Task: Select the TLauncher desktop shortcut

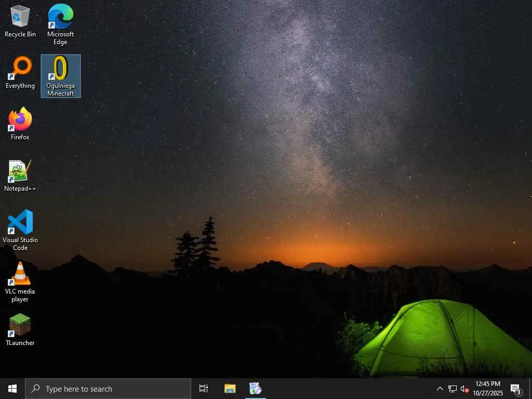Action: (x=20, y=330)
